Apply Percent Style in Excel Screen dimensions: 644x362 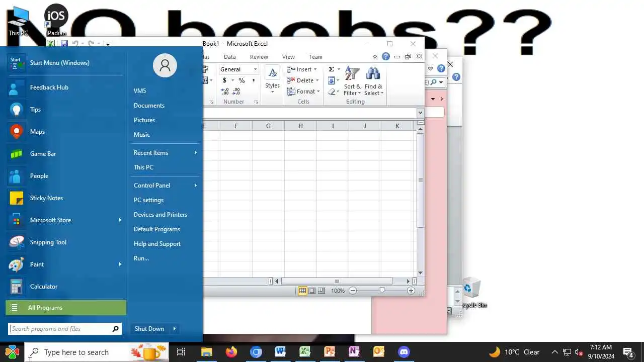(x=242, y=80)
